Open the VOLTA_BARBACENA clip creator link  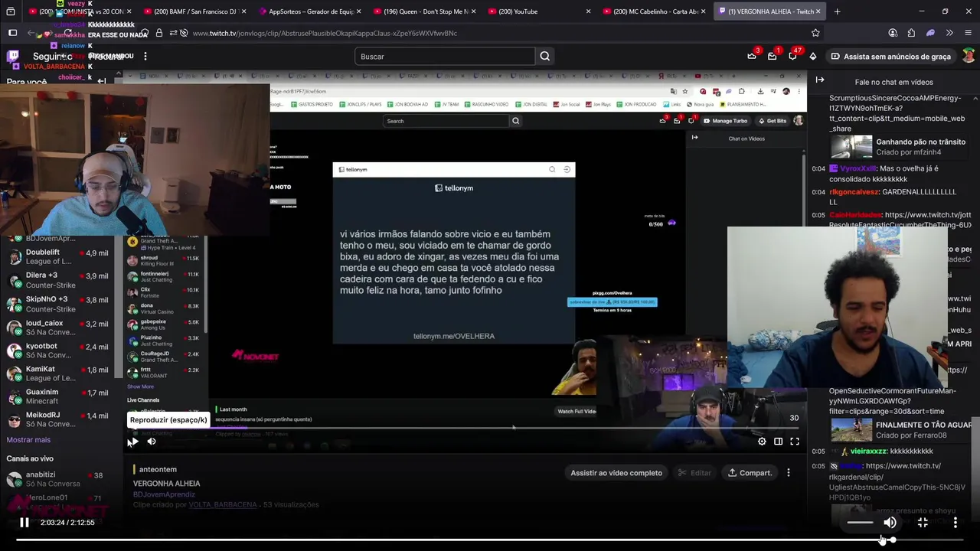[223, 505]
